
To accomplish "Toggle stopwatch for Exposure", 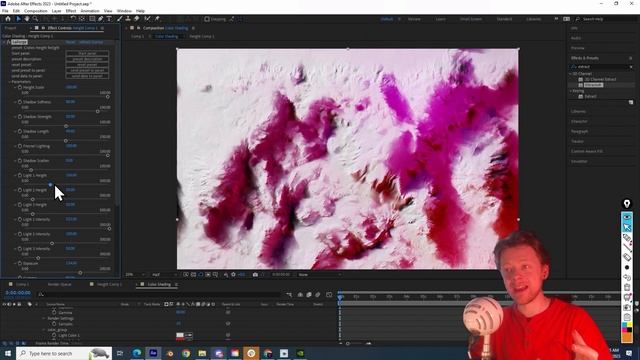I will pos(20,264).
